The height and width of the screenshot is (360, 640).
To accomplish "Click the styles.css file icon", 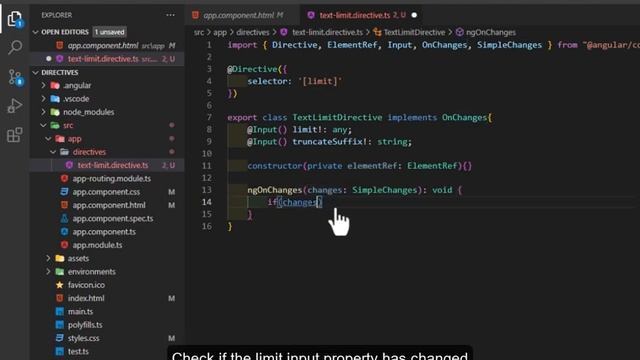I will coord(60,338).
